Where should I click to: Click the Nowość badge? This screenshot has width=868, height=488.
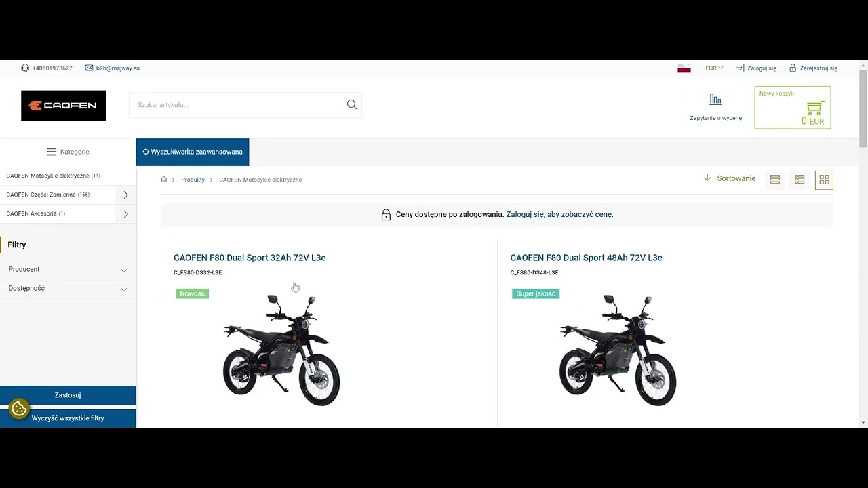pos(193,293)
